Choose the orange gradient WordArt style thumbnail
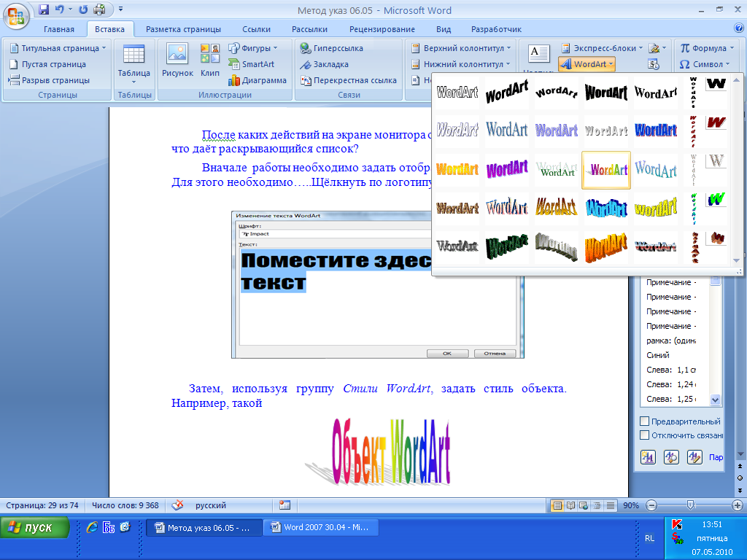The width and height of the screenshot is (747, 560). 457,169
